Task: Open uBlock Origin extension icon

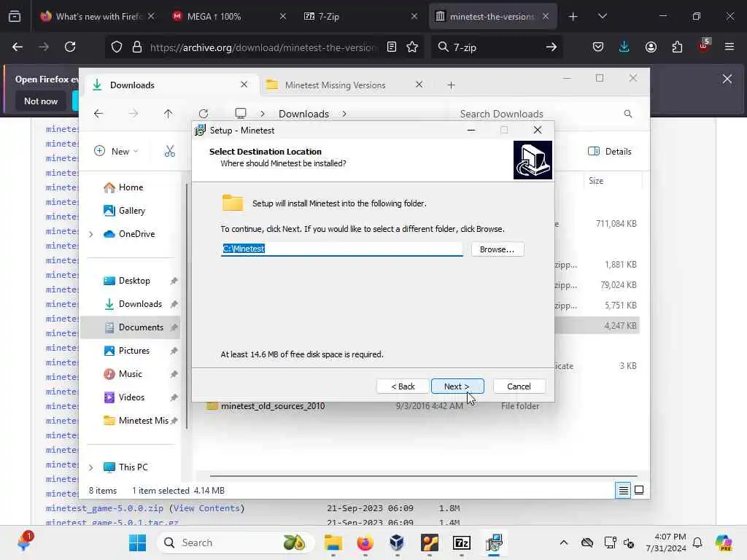Action: tap(704, 46)
